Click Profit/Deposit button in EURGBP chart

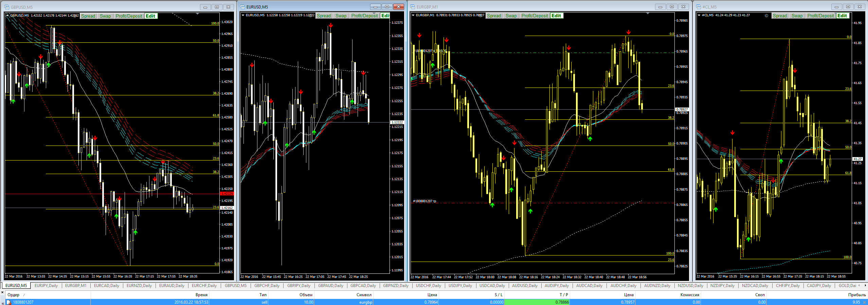535,16
